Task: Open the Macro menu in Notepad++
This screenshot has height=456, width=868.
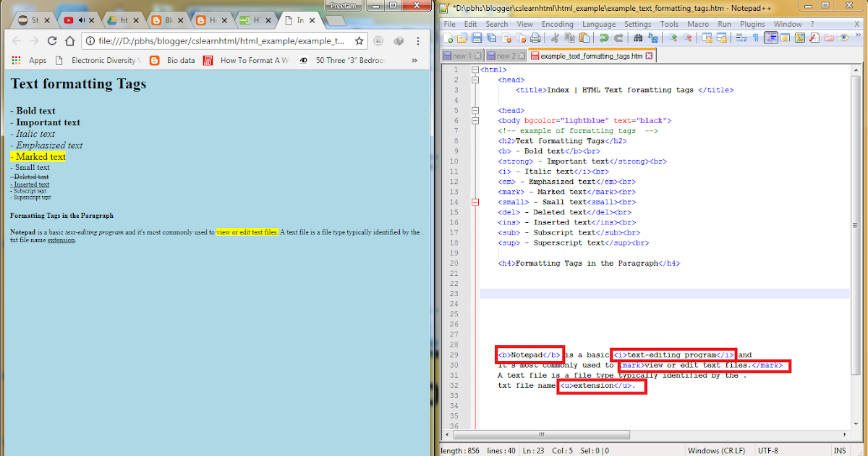Action: click(x=698, y=24)
